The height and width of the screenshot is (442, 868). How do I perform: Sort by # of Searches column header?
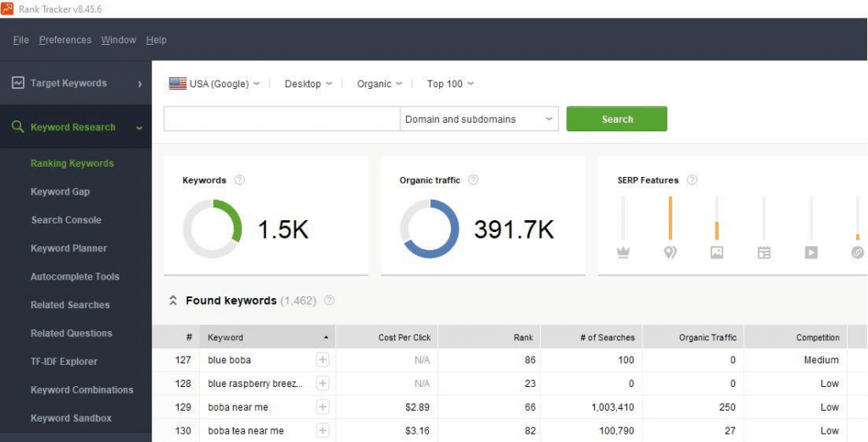click(591, 337)
